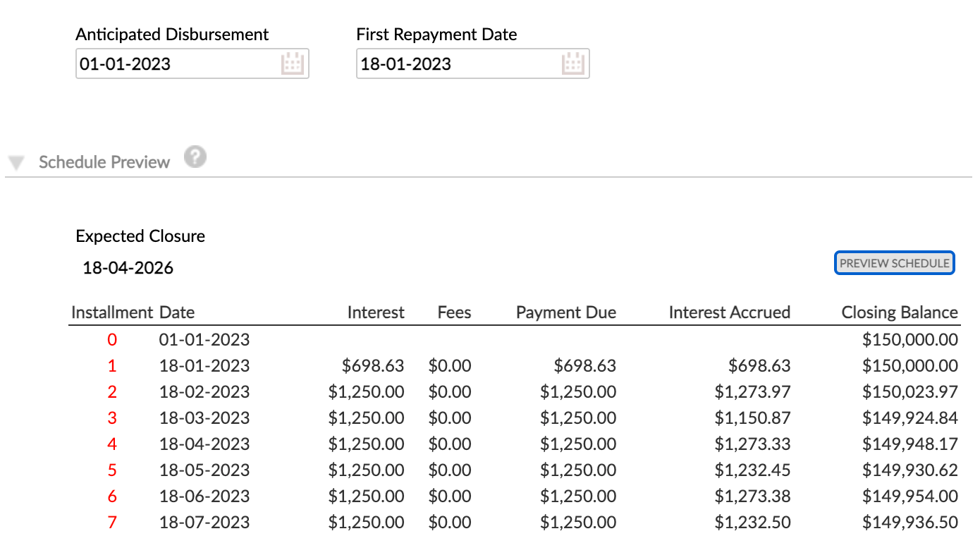Open installment 5 link
Viewport: 980px width, 536px height.
point(112,470)
